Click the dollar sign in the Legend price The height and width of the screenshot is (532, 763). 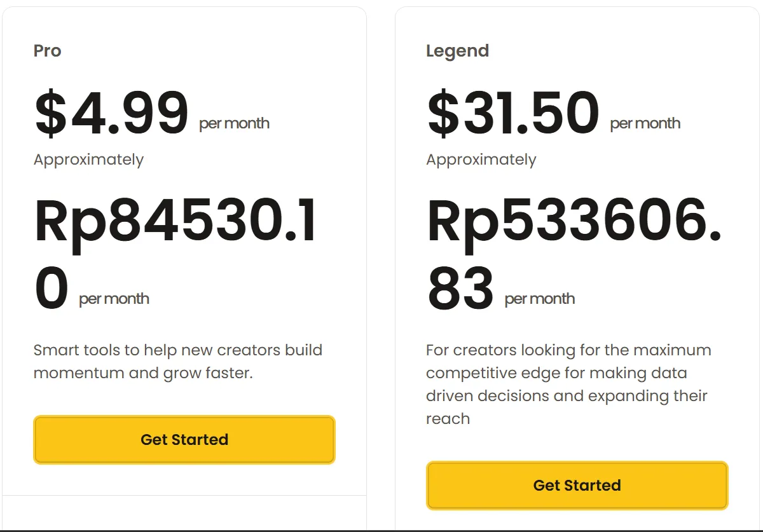point(439,114)
